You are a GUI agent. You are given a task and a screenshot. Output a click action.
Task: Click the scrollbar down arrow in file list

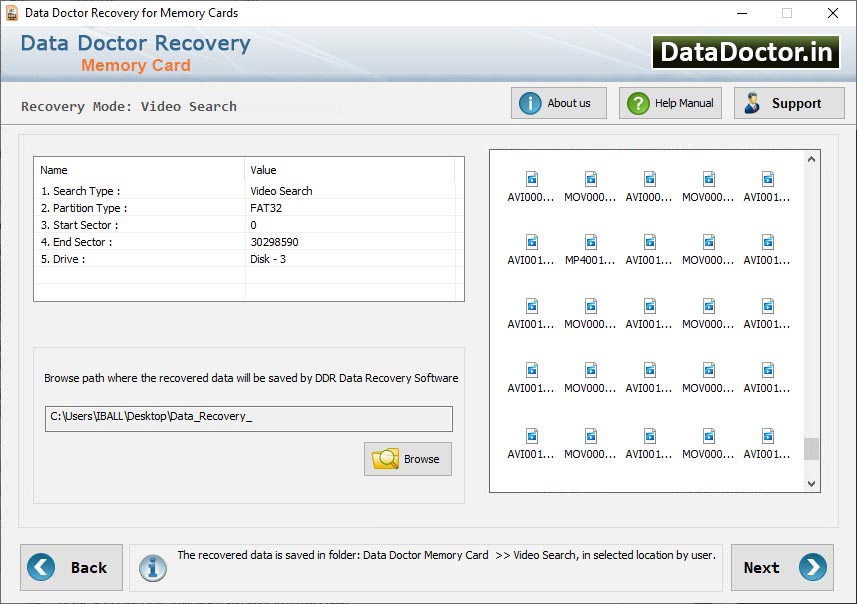tap(810, 484)
